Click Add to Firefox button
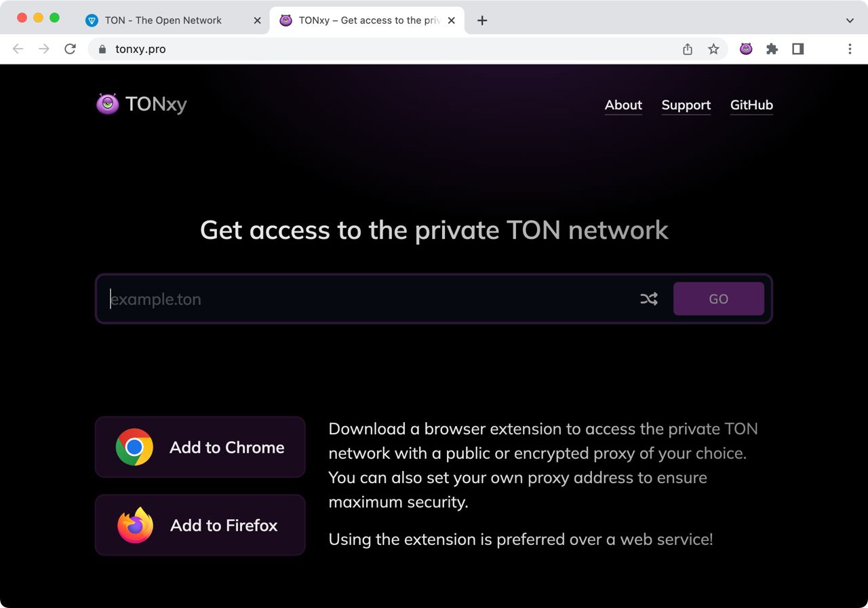The width and height of the screenshot is (868, 608). 200,525
